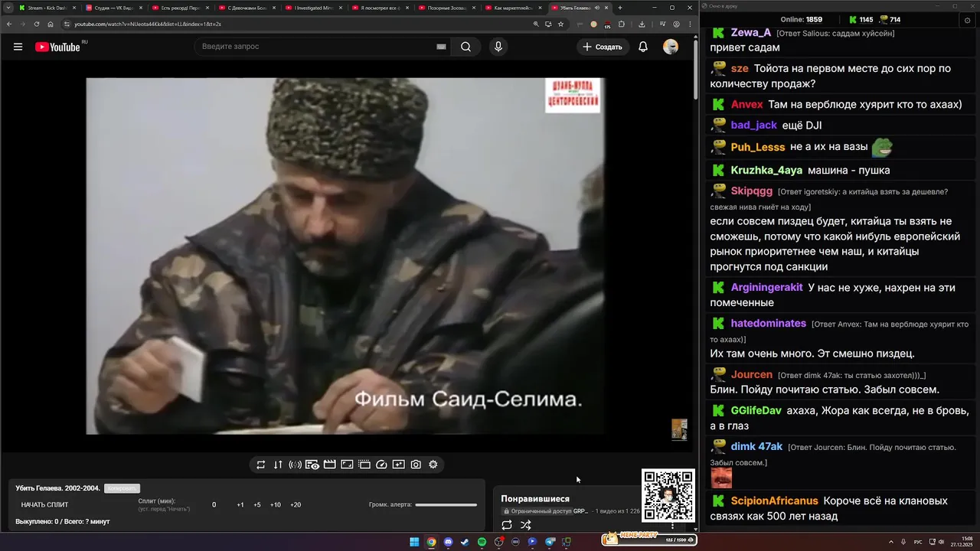980x551 pixels.
Task: Click username Skipqgg in chat window
Action: [752, 191]
